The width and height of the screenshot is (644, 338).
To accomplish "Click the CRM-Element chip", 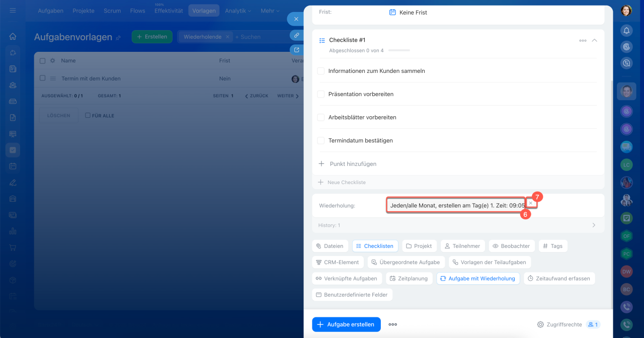I will [338, 262].
